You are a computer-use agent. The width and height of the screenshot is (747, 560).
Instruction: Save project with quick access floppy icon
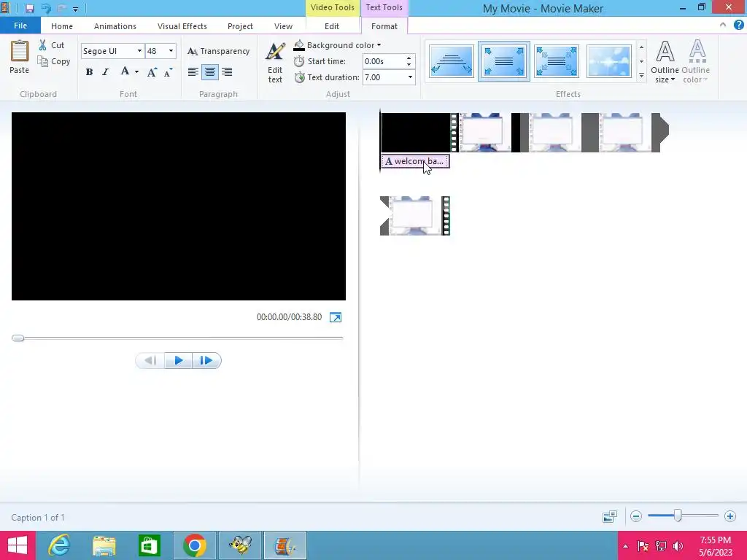tap(29, 9)
